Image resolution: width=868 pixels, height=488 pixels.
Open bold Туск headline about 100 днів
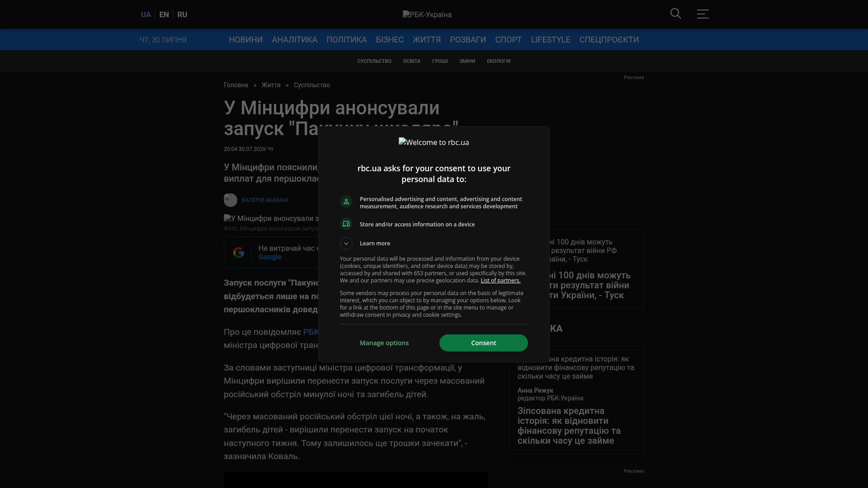click(590, 285)
